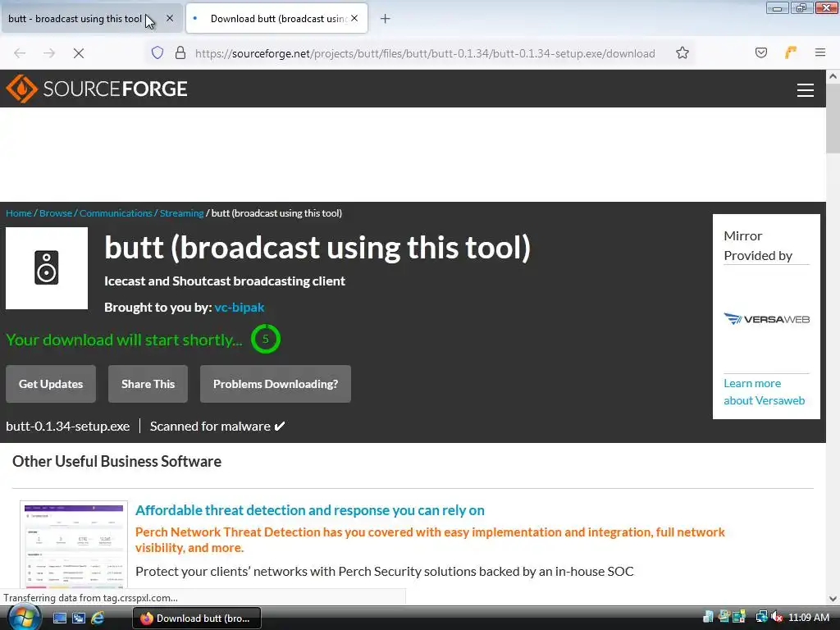Click the orange extension icon in the toolbar

[x=791, y=52]
